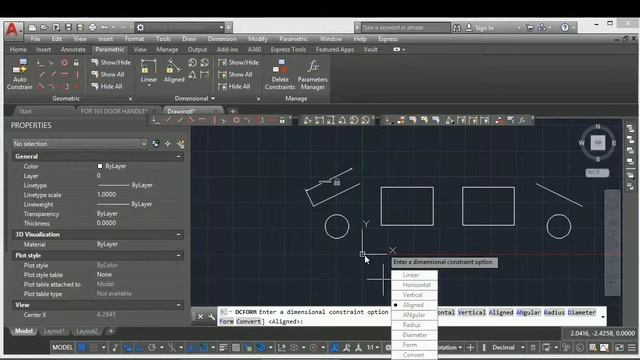The height and width of the screenshot is (360, 640).
Task: Click Hide All in Dimensional panel
Action: (x=234, y=87)
